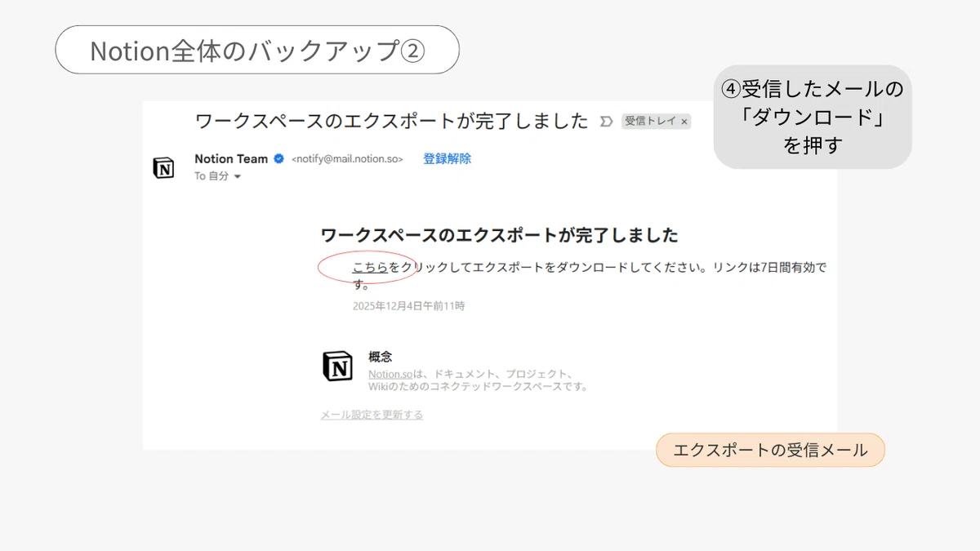Click the email subject line at top
The width and height of the screenshot is (980, 551).
point(391,121)
